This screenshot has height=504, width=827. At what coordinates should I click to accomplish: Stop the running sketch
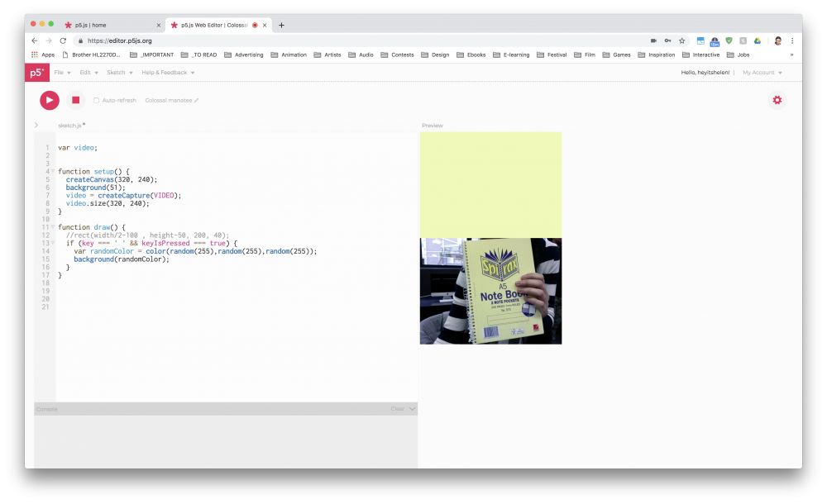pos(75,100)
